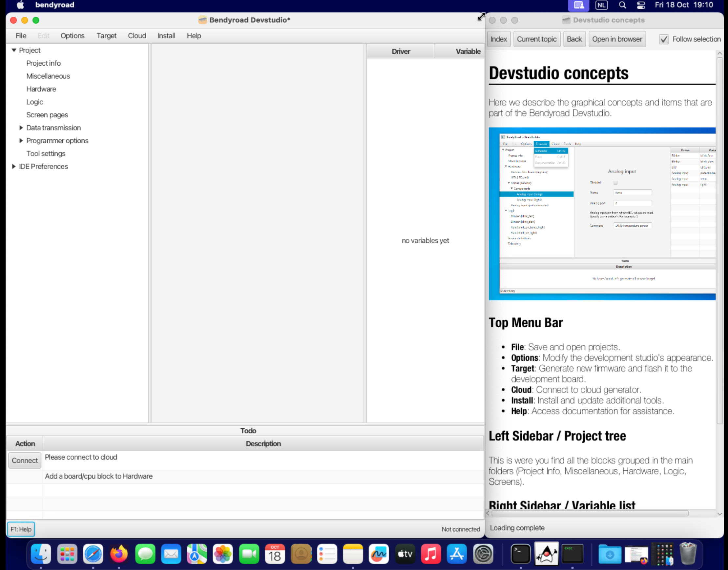Viewport: 728px width, 570px height.
Task: Open Mail app in dock
Action: pos(171,554)
